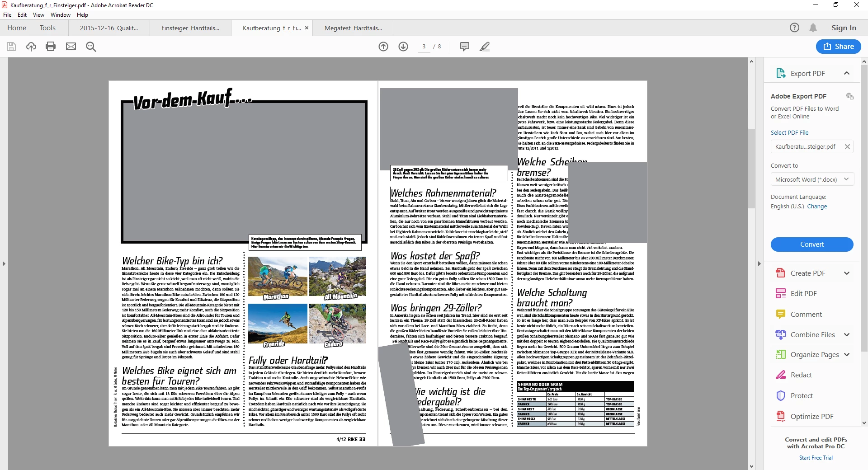Click the document scrollbar down arrow
This screenshot has width=868, height=470.
coord(751,466)
